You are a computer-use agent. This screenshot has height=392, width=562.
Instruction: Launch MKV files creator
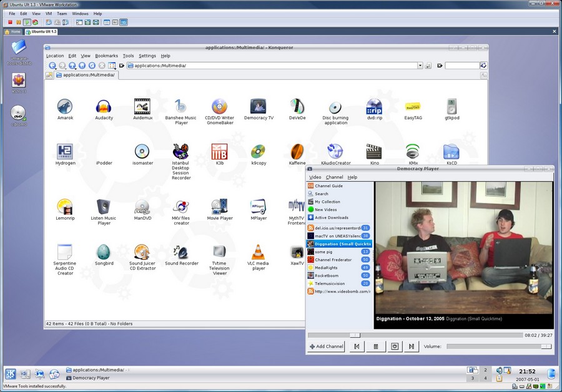pyautogui.click(x=181, y=207)
